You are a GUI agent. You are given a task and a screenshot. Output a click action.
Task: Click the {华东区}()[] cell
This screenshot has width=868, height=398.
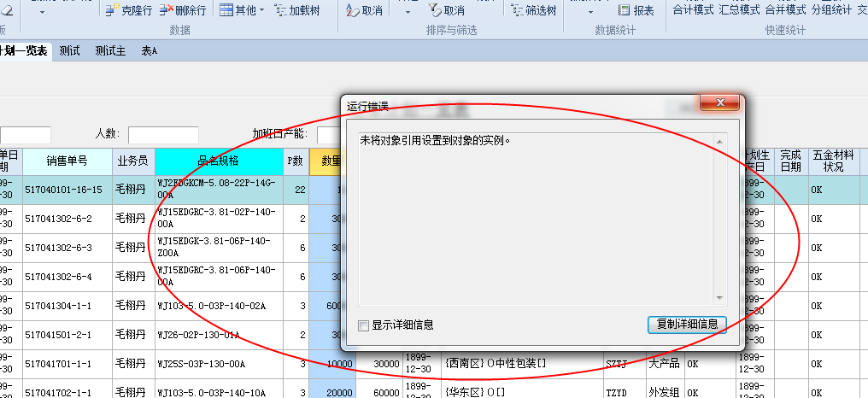point(521,389)
